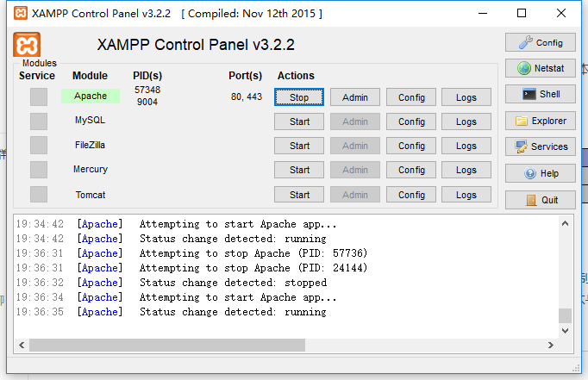Click log line with PID 24144
This screenshot has height=380, width=588.
191,268
